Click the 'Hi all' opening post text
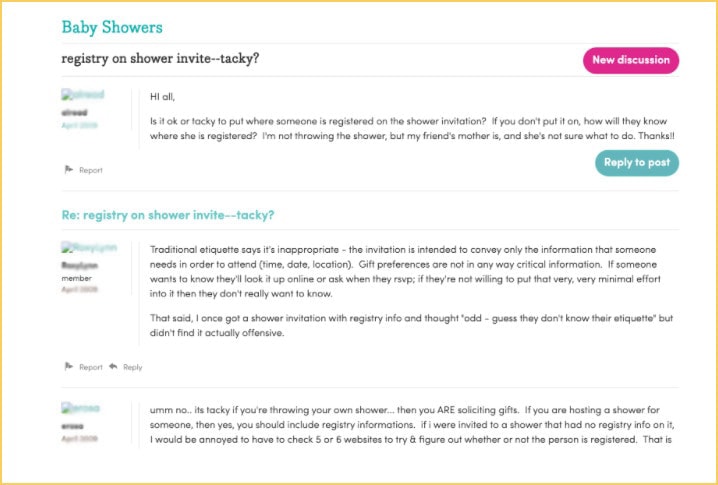Screen dimensions: 718x485 [x=163, y=97]
